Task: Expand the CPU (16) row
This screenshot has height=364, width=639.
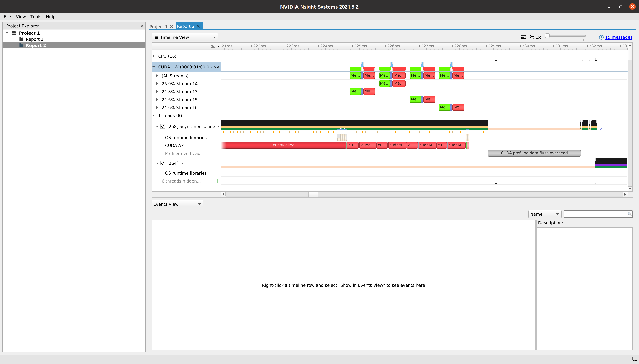Action: (x=154, y=56)
